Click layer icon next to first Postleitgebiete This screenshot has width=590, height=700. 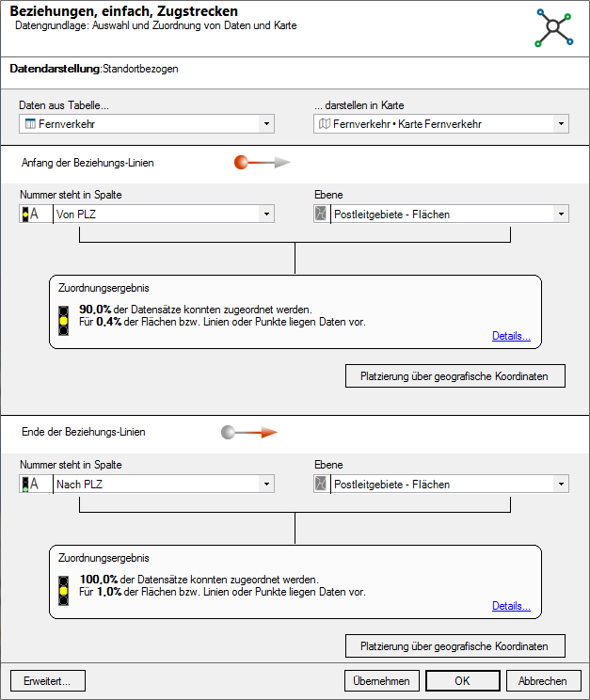pyautogui.click(x=321, y=214)
